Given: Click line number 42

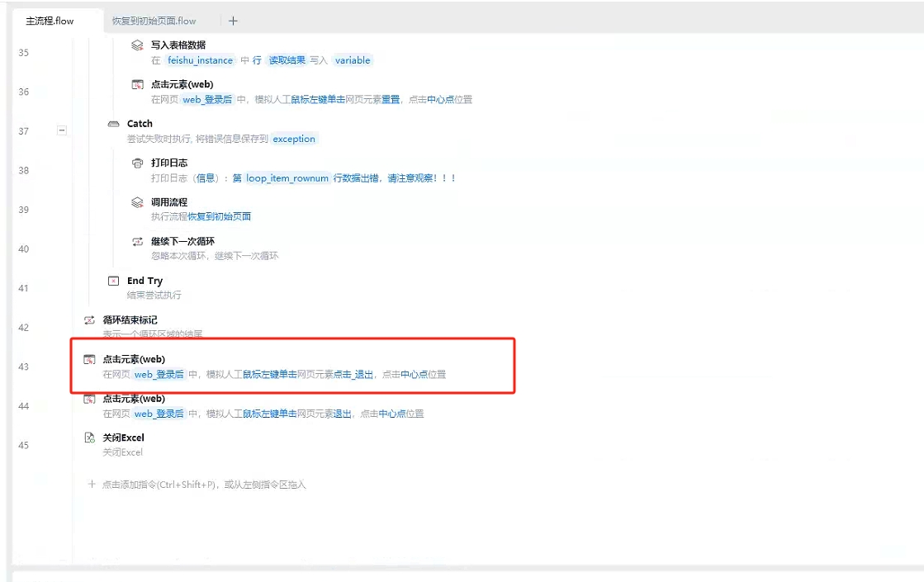Looking at the screenshot, I should [x=24, y=328].
